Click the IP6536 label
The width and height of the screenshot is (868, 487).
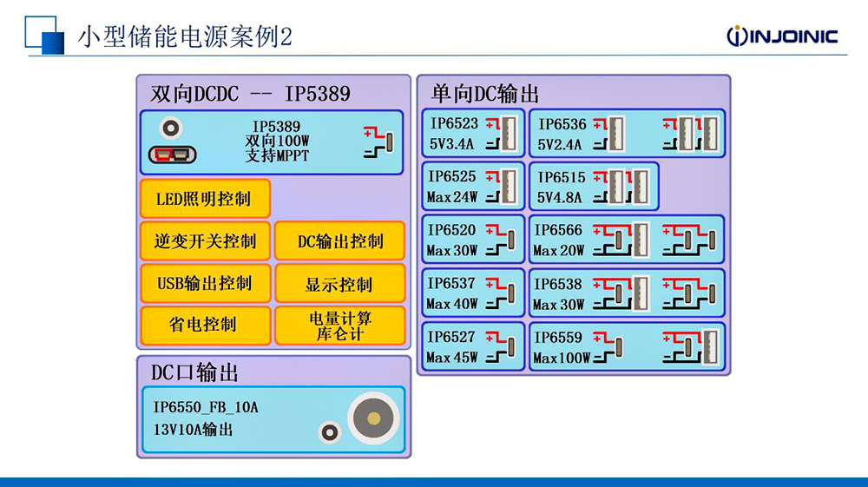point(562,124)
